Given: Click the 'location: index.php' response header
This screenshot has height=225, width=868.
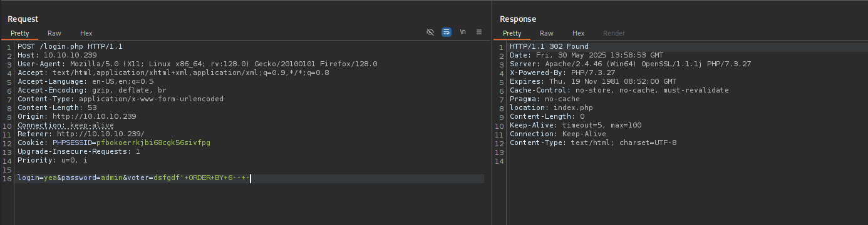Looking at the screenshot, I should (x=551, y=108).
